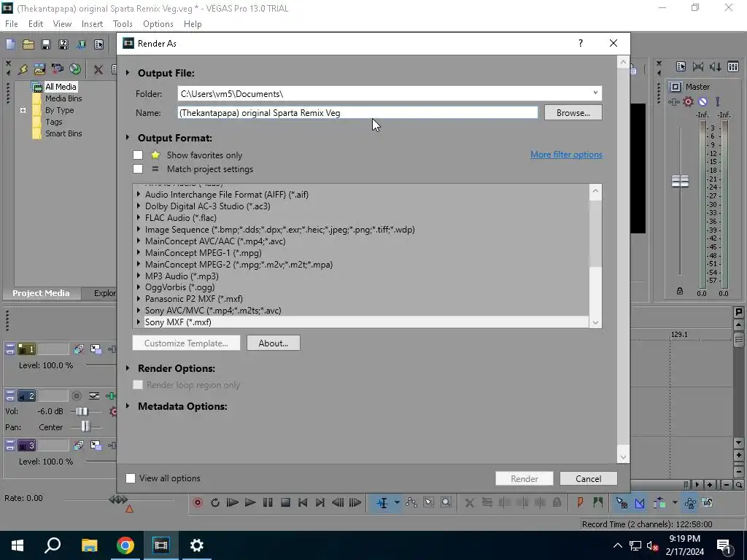Viewport: 747px width, 560px height.
Task: Click the Render As filmstrip toolbar icon
Action: pyautogui.click(x=81, y=44)
